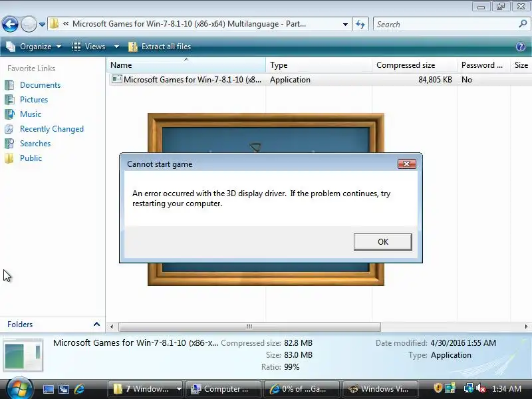The width and height of the screenshot is (532, 399).
Task: Switch to the Computer taskbar button
Action: coord(223,389)
